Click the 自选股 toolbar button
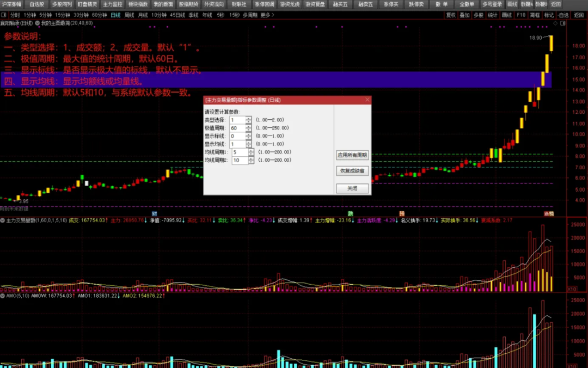The height and width of the screenshot is (368, 588). 37,4
